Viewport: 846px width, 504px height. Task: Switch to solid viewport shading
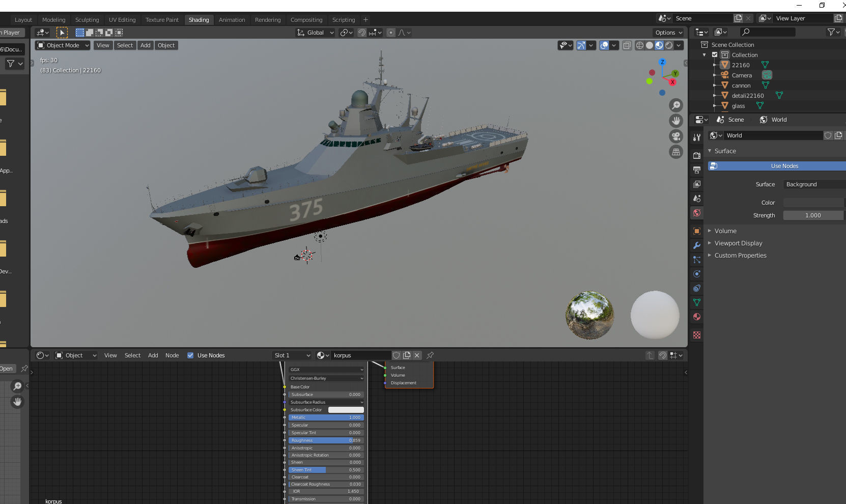tap(650, 45)
